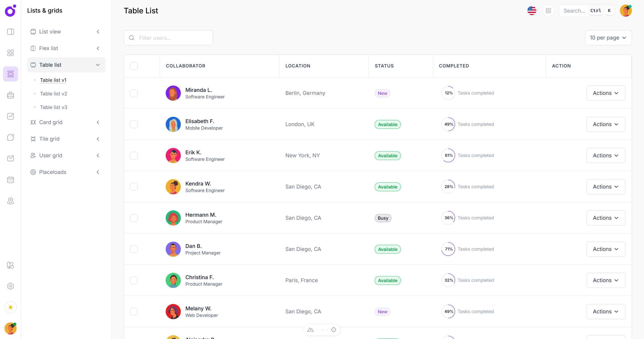Toggle the sun theme switcher icon

(x=11, y=307)
